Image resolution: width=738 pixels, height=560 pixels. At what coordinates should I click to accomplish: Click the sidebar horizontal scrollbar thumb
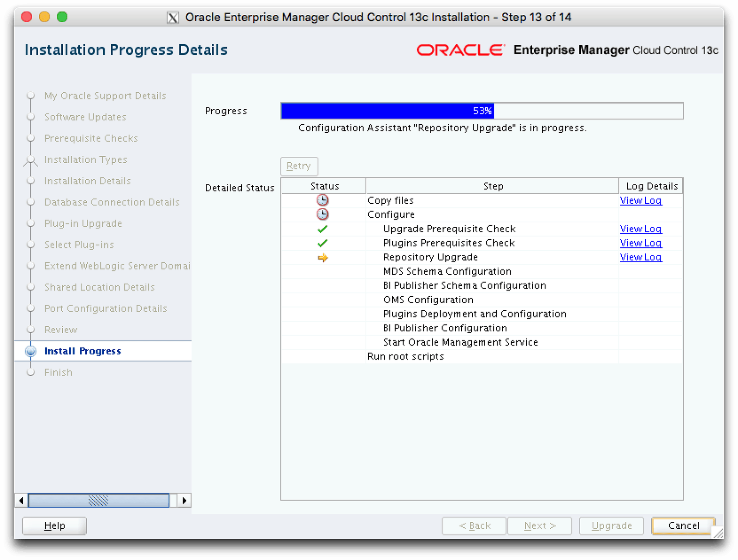[x=99, y=500]
